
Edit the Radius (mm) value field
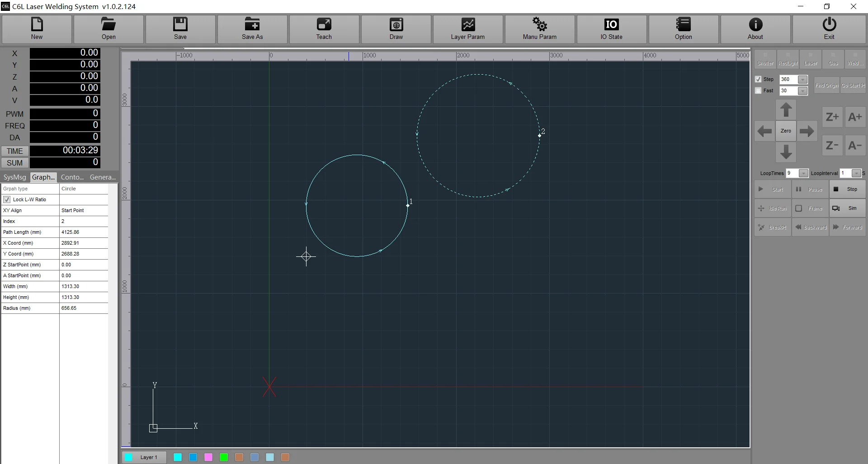tap(84, 308)
